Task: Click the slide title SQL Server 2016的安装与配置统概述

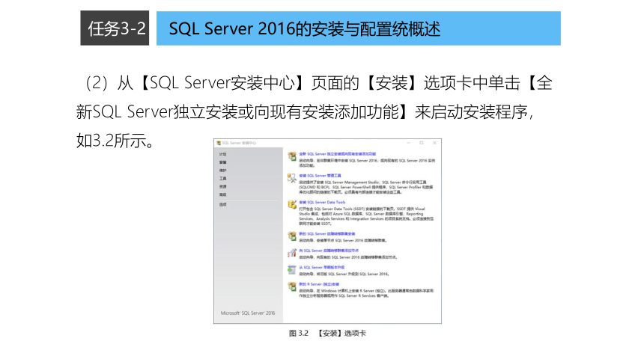Action: (305, 28)
